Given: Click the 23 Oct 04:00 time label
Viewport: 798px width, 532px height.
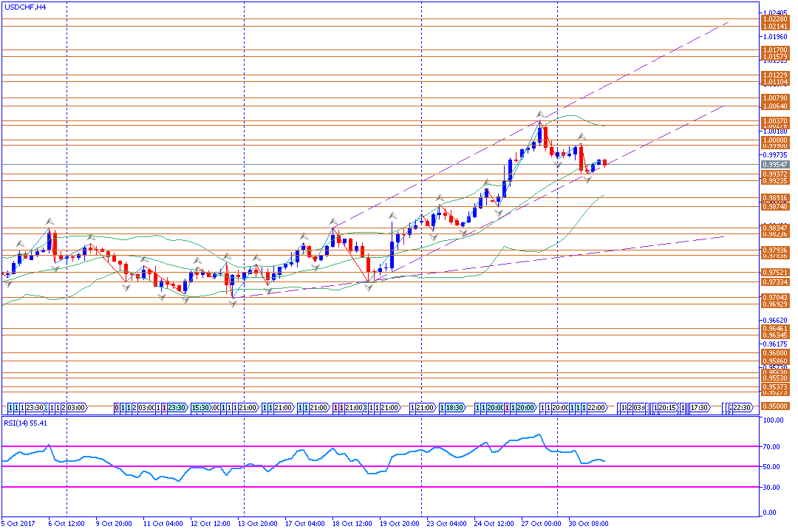Looking at the screenshot, I should point(446,523).
